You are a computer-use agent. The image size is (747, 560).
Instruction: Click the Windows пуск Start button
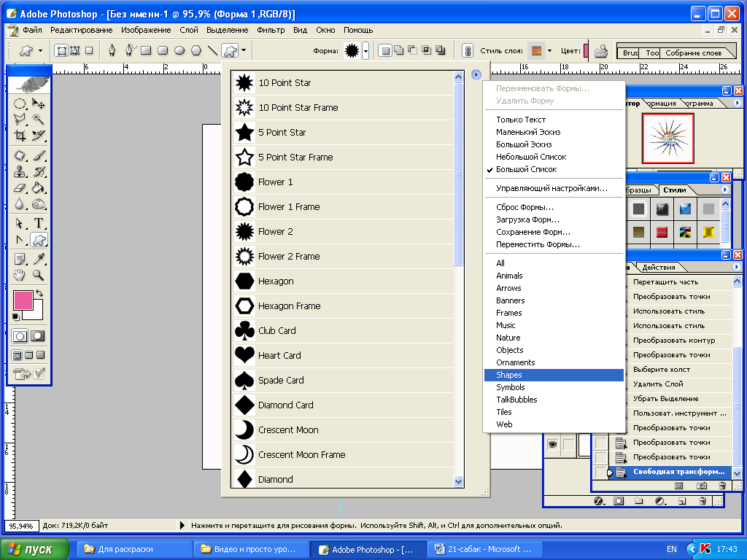tap(35, 549)
